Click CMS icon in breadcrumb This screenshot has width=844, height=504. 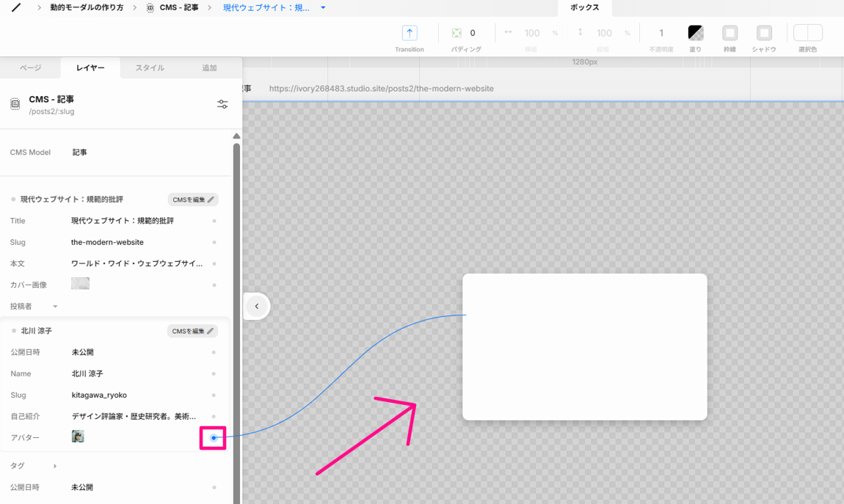click(x=150, y=7)
